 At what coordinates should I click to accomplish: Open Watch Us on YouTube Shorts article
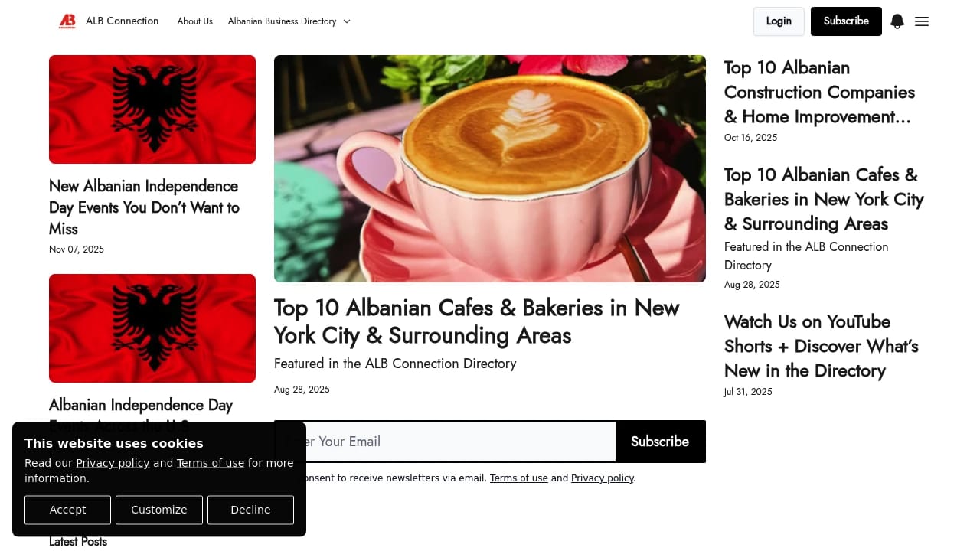(x=821, y=346)
